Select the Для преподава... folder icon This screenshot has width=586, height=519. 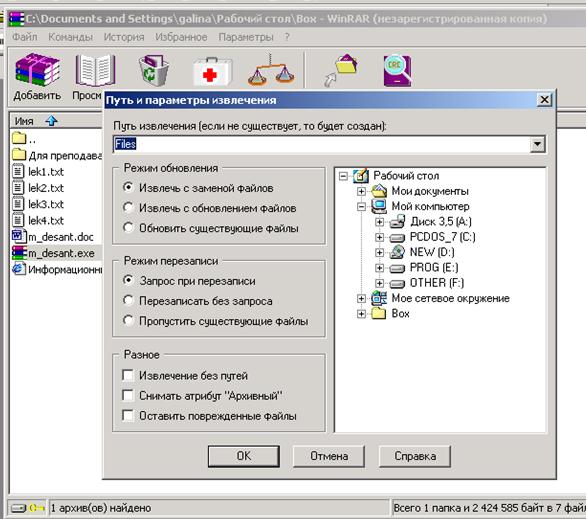click(19, 154)
